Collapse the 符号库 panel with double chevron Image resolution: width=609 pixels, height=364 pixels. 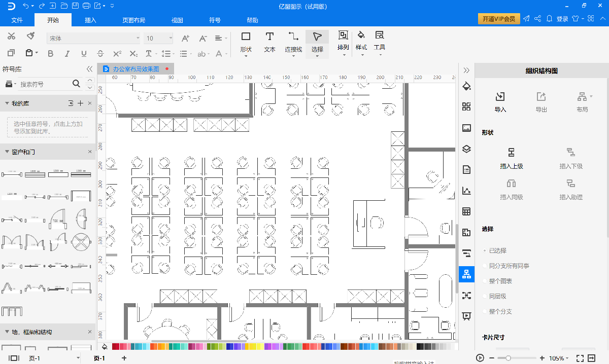coord(89,69)
